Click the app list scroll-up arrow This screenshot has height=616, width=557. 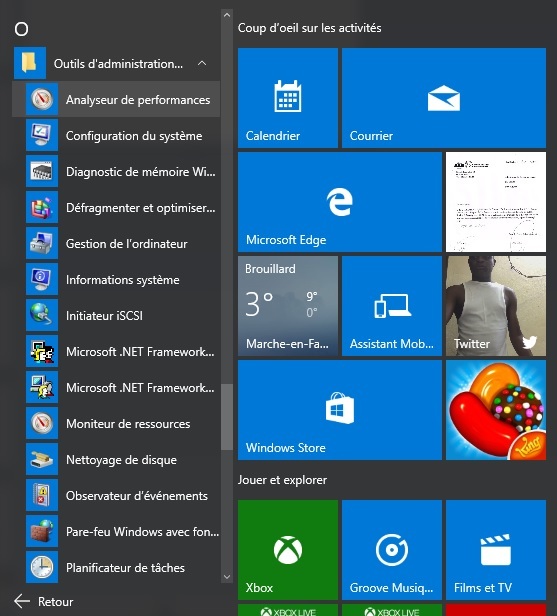pos(227,15)
